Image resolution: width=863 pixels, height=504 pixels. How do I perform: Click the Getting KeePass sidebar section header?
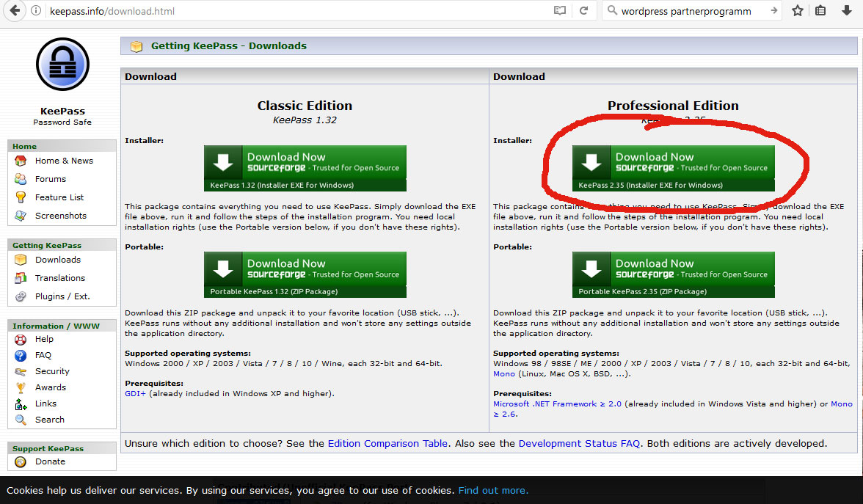(62, 245)
